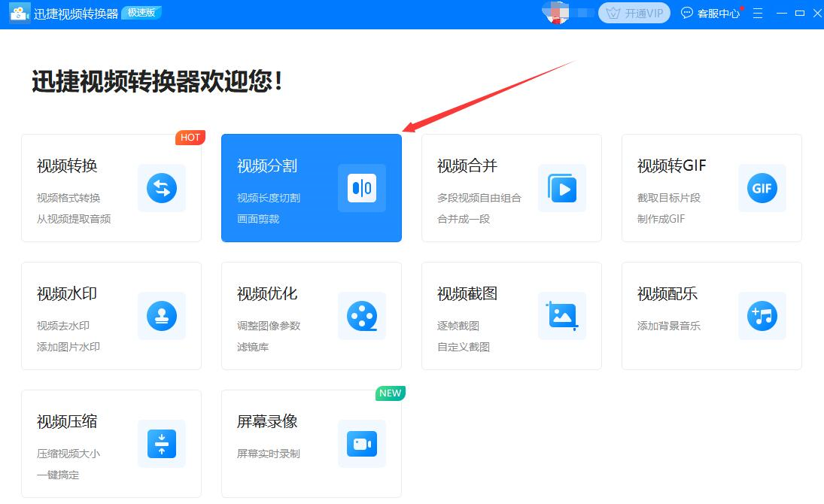Click the 压缩视频大小 description text
The image size is (824, 504).
click(x=68, y=453)
